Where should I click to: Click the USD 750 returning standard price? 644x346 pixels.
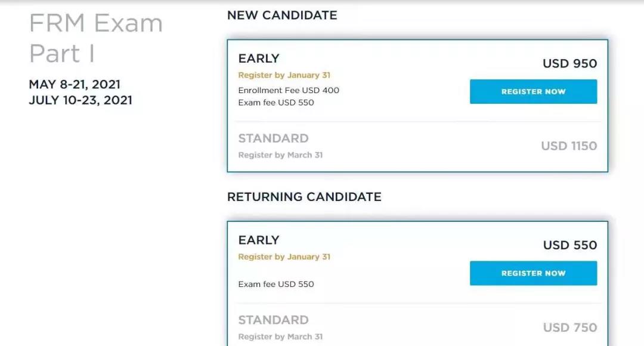[x=569, y=328]
